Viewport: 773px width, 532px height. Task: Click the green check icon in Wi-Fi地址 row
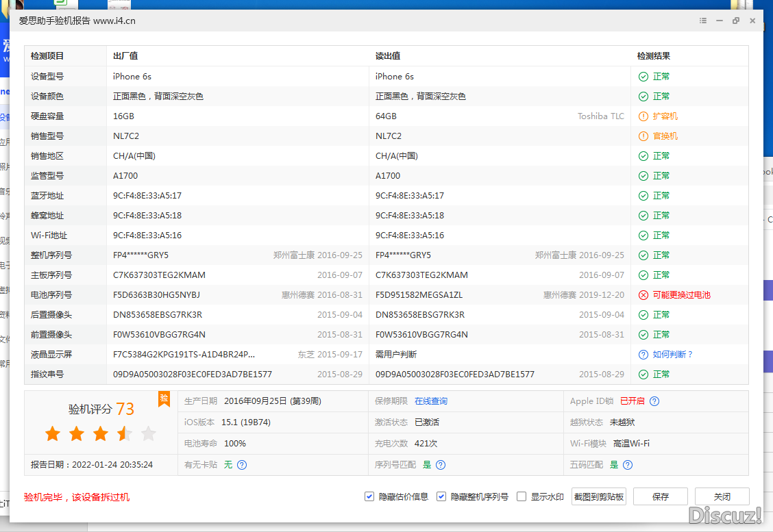tap(643, 236)
